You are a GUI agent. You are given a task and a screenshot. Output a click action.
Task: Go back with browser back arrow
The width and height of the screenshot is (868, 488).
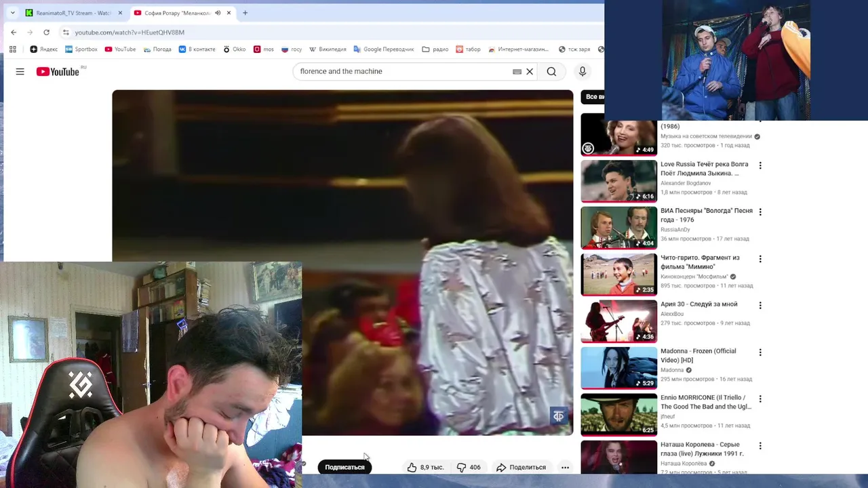pos(14,32)
